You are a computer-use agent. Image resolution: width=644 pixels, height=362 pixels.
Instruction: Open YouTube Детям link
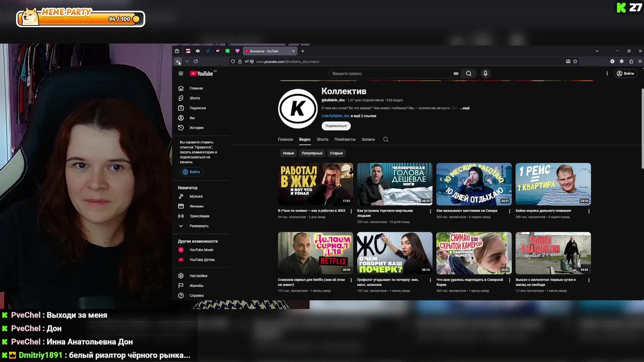click(201, 259)
